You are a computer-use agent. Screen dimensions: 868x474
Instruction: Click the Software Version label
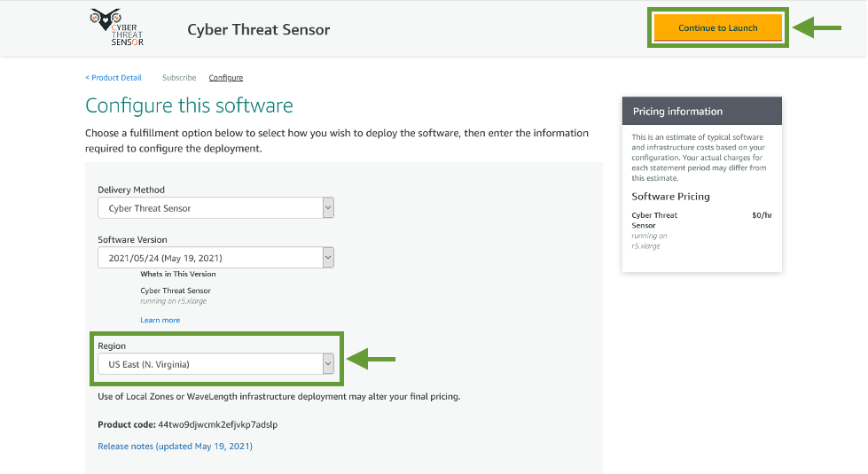coord(132,239)
